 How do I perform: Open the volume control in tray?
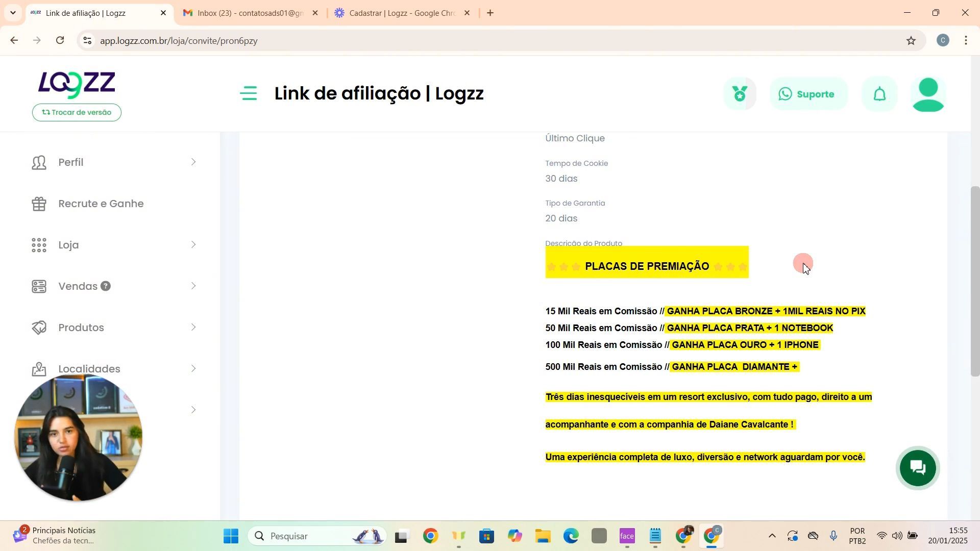click(x=897, y=536)
